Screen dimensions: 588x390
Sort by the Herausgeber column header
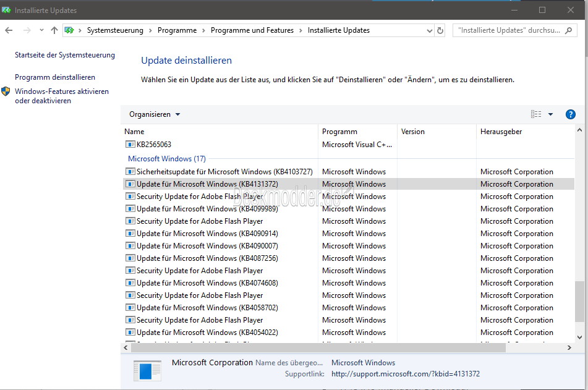pyautogui.click(x=501, y=132)
